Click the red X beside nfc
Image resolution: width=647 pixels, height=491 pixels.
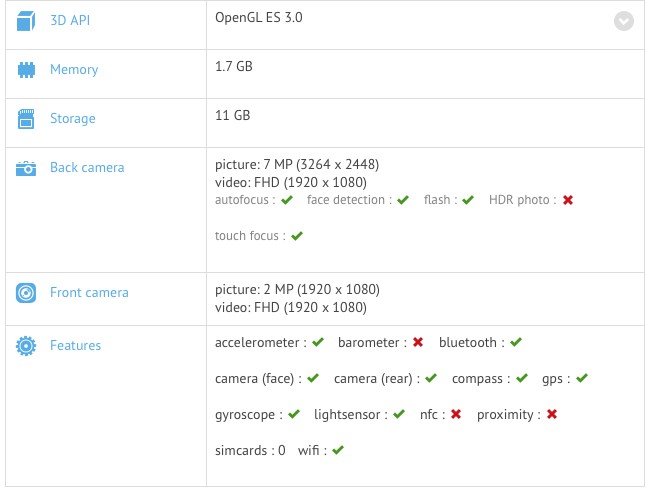click(456, 414)
